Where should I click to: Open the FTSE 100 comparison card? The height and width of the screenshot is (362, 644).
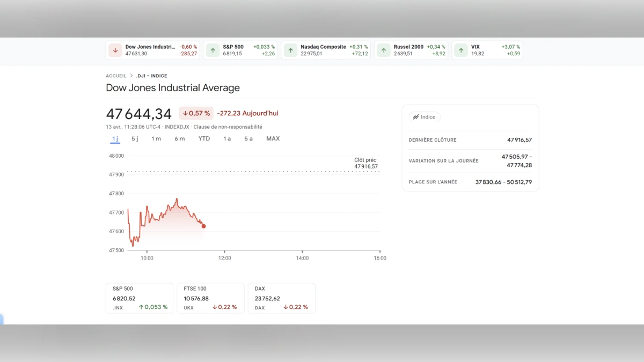click(x=210, y=298)
